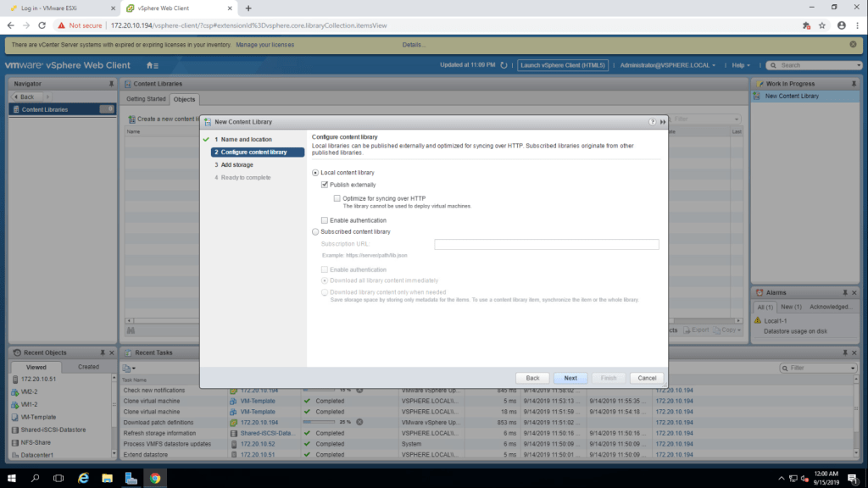Viewport: 868px width, 488px height.
Task: Click the vSphere home icon
Action: tap(150, 65)
